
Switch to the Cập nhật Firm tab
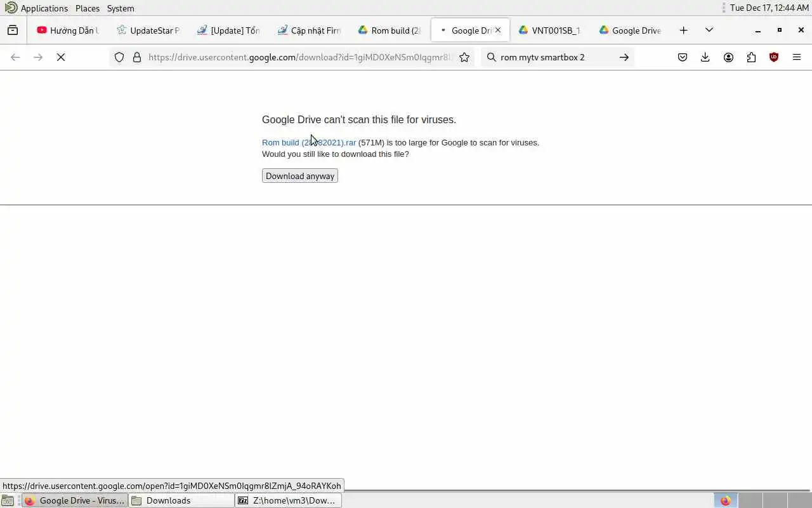[310, 30]
